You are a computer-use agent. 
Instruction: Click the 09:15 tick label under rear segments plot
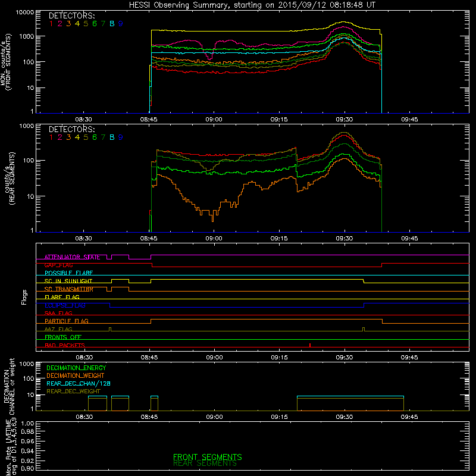(x=279, y=239)
